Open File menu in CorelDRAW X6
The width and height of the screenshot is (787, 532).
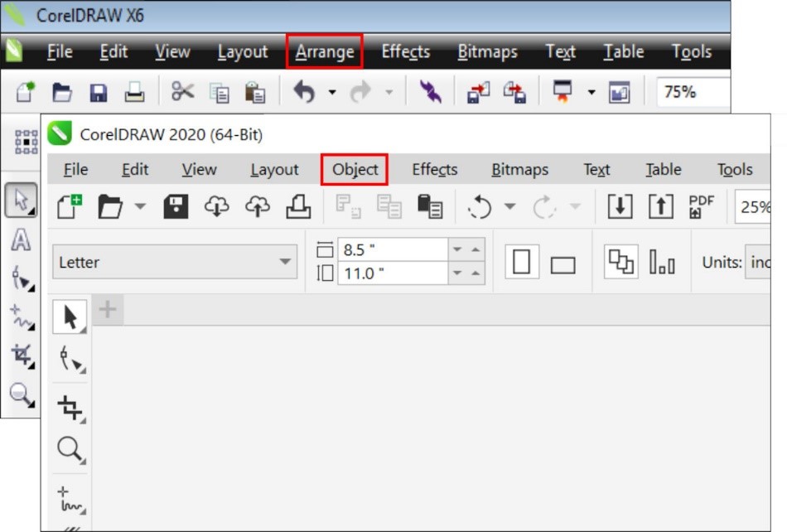[x=60, y=51]
